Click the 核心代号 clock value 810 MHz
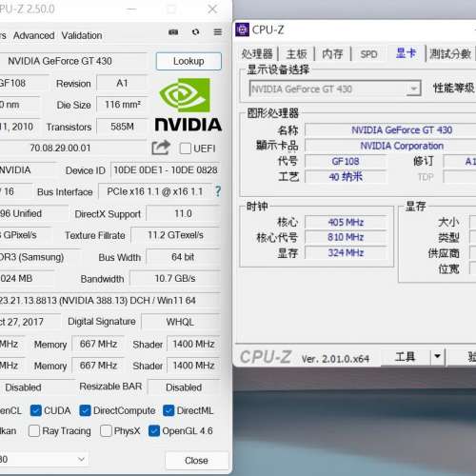This screenshot has width=476, height=476. point(346,237)
